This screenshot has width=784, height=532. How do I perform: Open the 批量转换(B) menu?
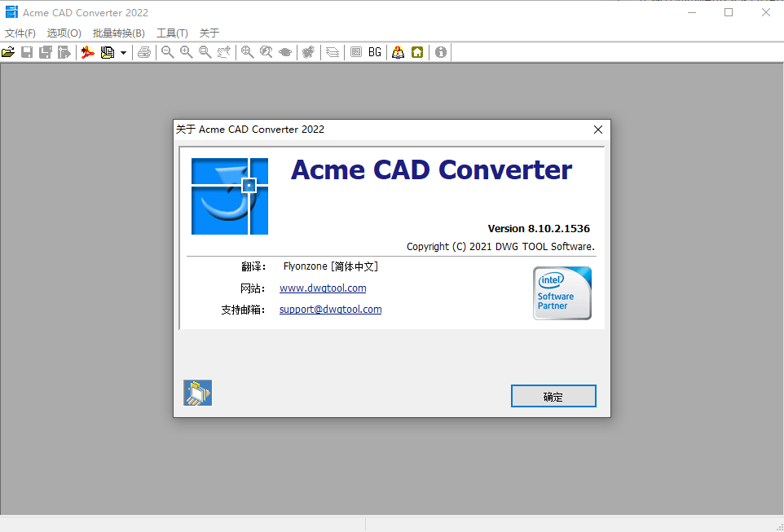click(118, 33)
